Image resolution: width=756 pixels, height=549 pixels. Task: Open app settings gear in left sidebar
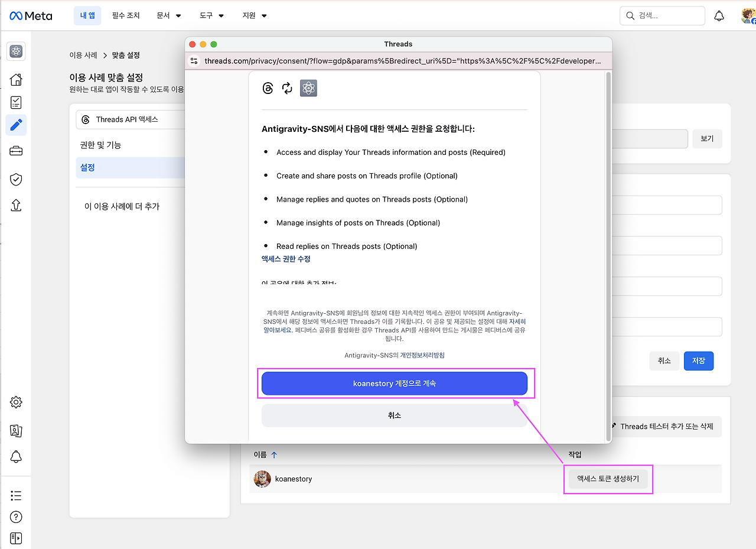tap(16, 402)
